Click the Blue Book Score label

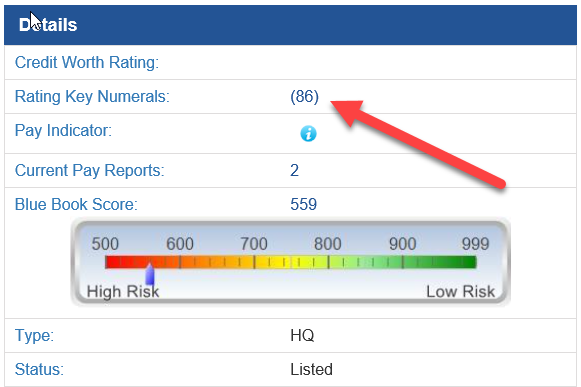coord(76,204)
